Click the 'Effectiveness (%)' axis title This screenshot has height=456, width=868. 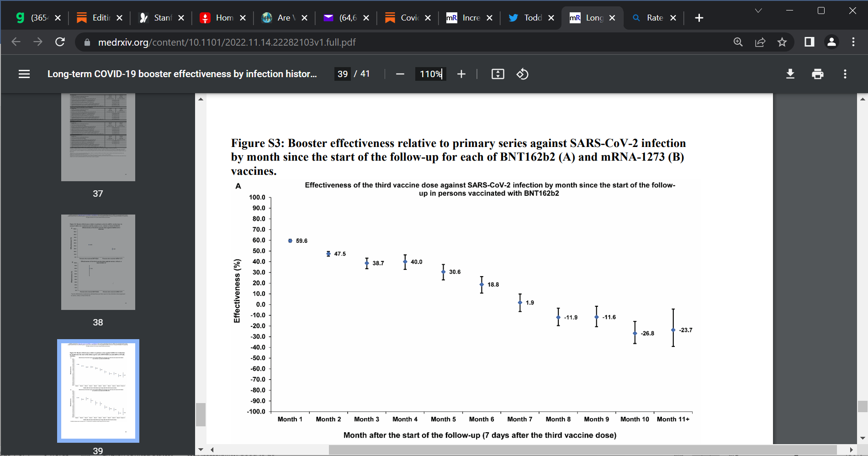click(237, 291)
